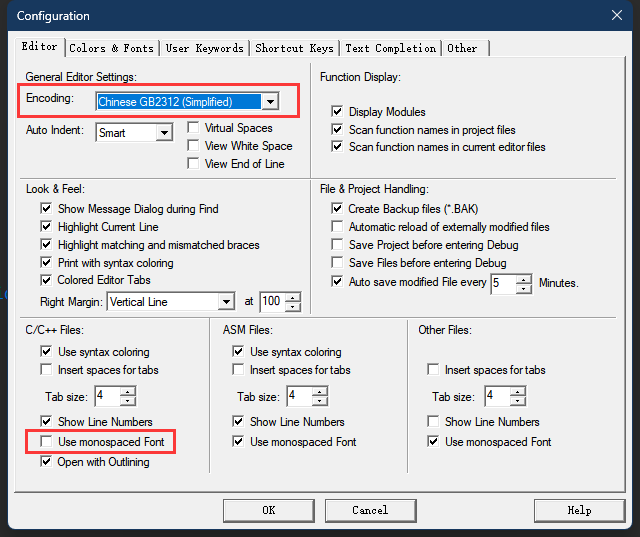This screenshot has width=640, height=537.
Task: Click the ASM Tab size field
Action: [300, 396]
